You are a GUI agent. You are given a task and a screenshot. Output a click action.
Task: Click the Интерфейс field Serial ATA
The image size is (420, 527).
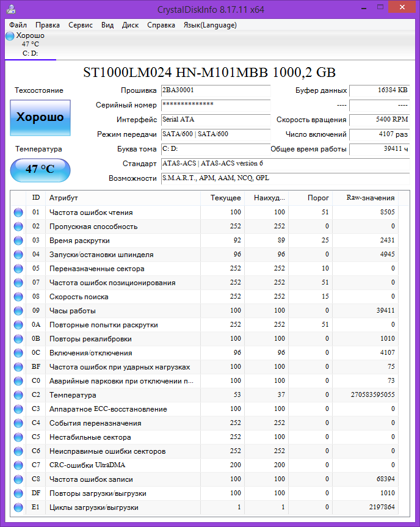coord(215,120)
